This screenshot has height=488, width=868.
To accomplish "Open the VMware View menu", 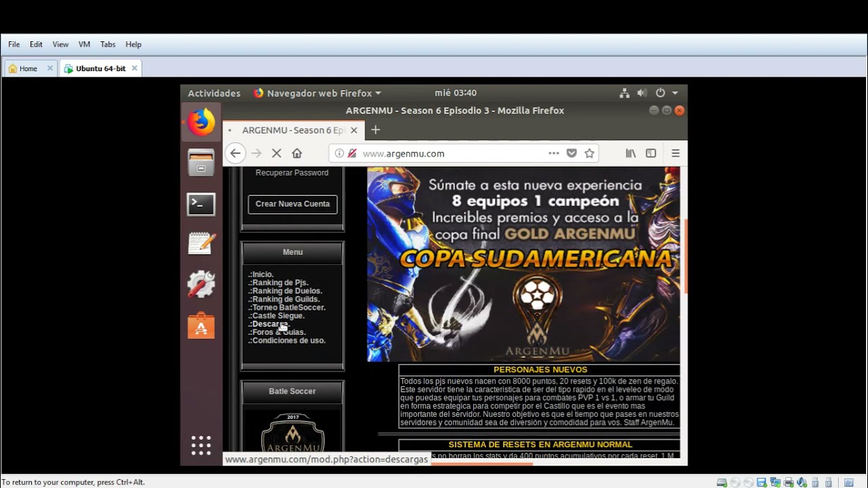I will (60, 44).
